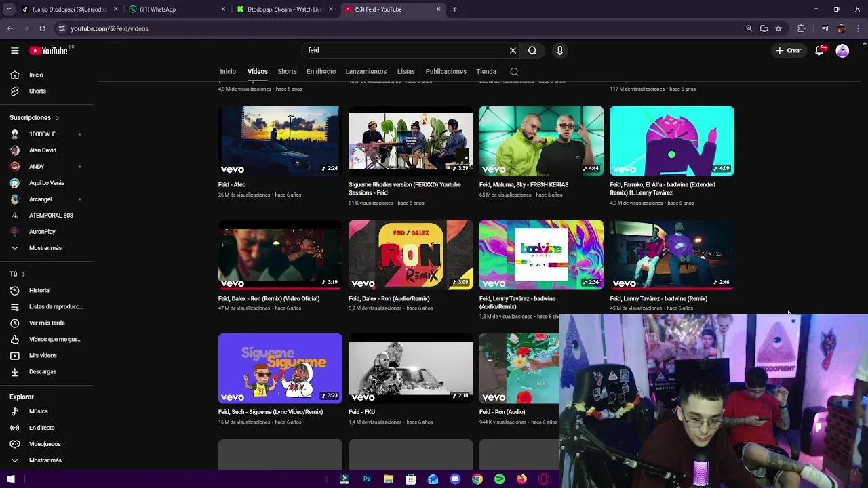Go back with the browser back arrow
This screenshot has width=868, height=488.
tap(9, 28)
